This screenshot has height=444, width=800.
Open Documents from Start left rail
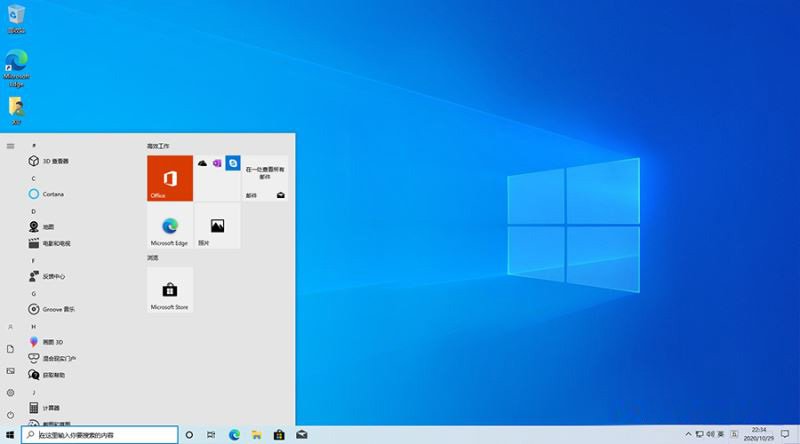click(10, 349)
